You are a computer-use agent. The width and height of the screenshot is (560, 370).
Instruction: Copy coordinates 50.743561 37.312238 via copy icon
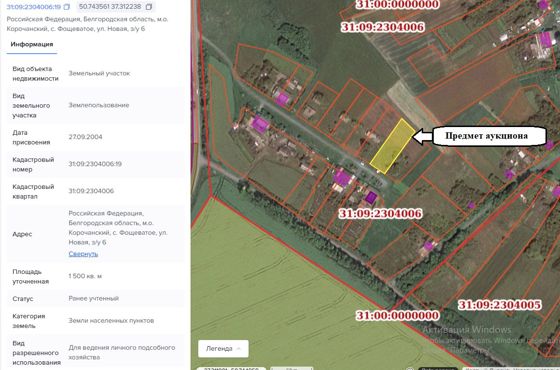[149, 7]
